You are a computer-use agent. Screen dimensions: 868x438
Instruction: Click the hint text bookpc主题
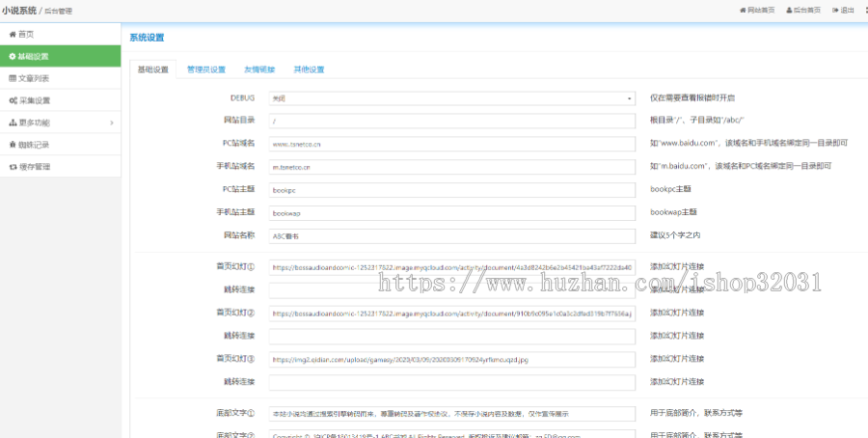(670, 189)
